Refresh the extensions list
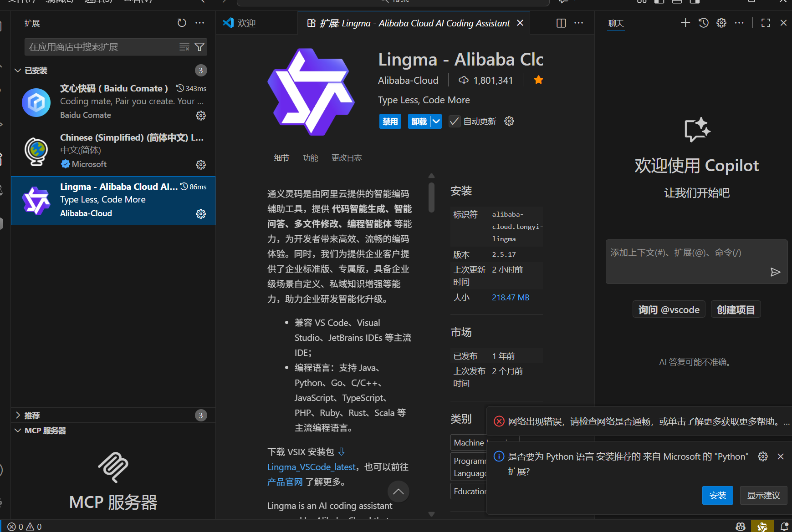This screenshot has width=792, height=532. [x=182, y=23]
